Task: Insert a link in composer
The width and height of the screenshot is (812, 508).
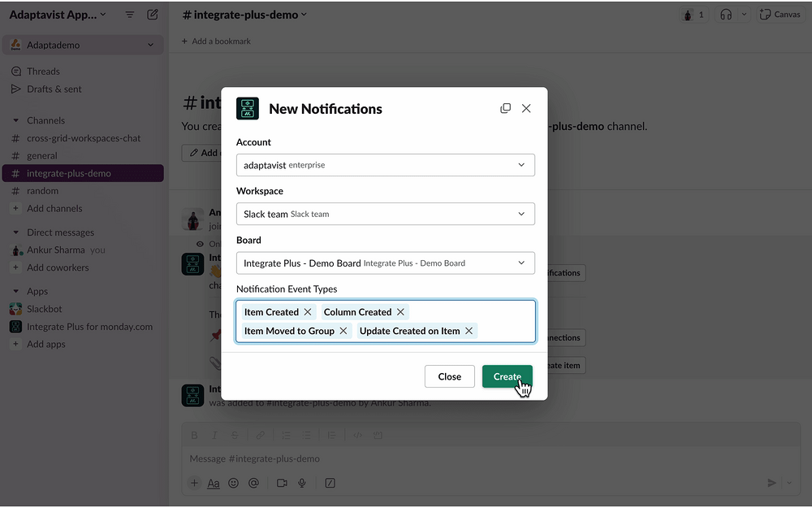Action: (260, 436)
